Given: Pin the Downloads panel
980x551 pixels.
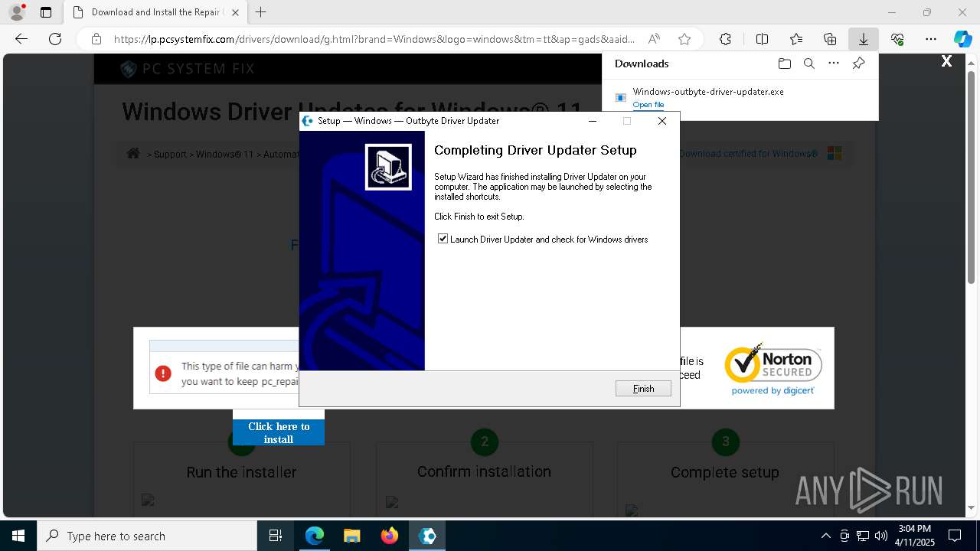Looking at the screenshot, I should 858,64.
